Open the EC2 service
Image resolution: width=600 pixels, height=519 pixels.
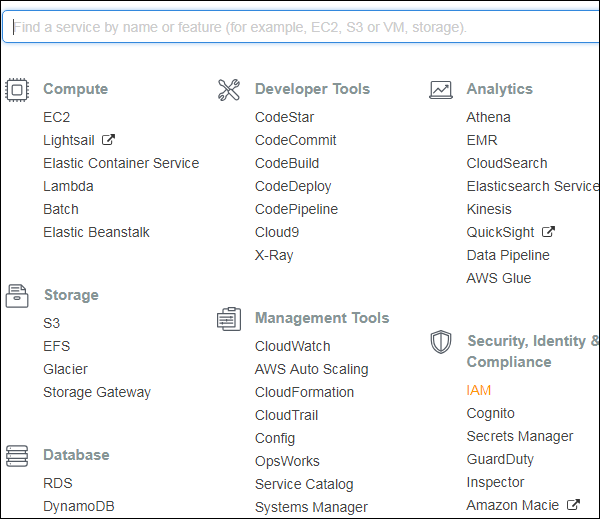(57, 117)
